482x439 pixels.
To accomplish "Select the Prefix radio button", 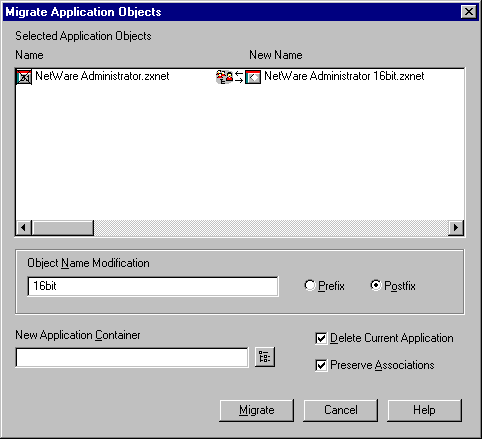I will pyautogui.click(x=310, y=286).
